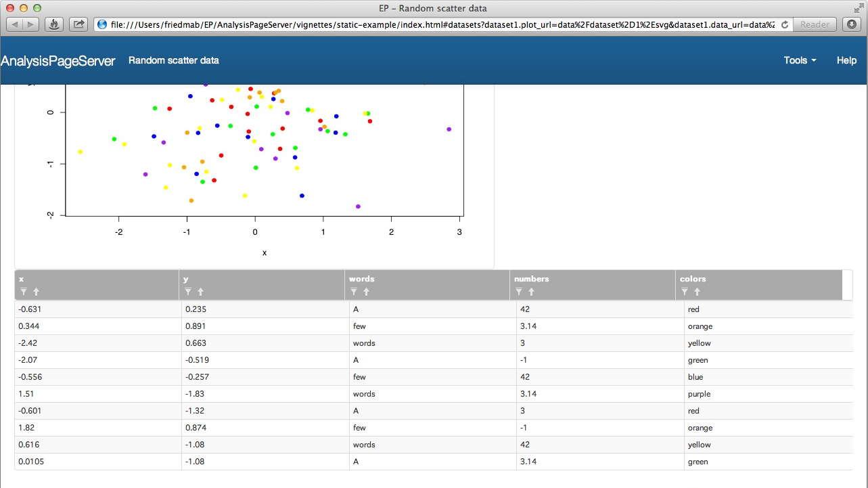Viewport: 868px width, 488px height.
Task: Open the Help menu item
Action: click(846, 60)
